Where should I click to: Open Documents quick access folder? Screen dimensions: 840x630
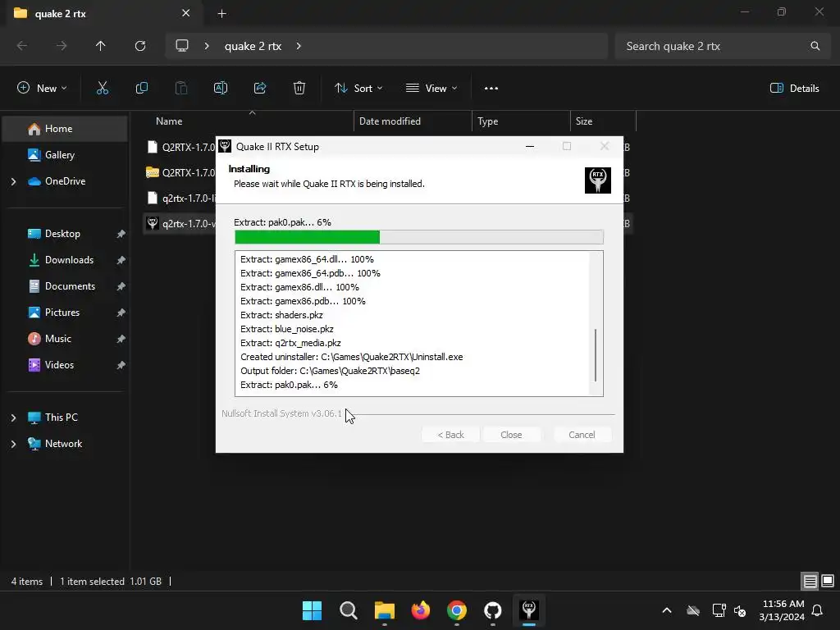(x=65, y=286)
